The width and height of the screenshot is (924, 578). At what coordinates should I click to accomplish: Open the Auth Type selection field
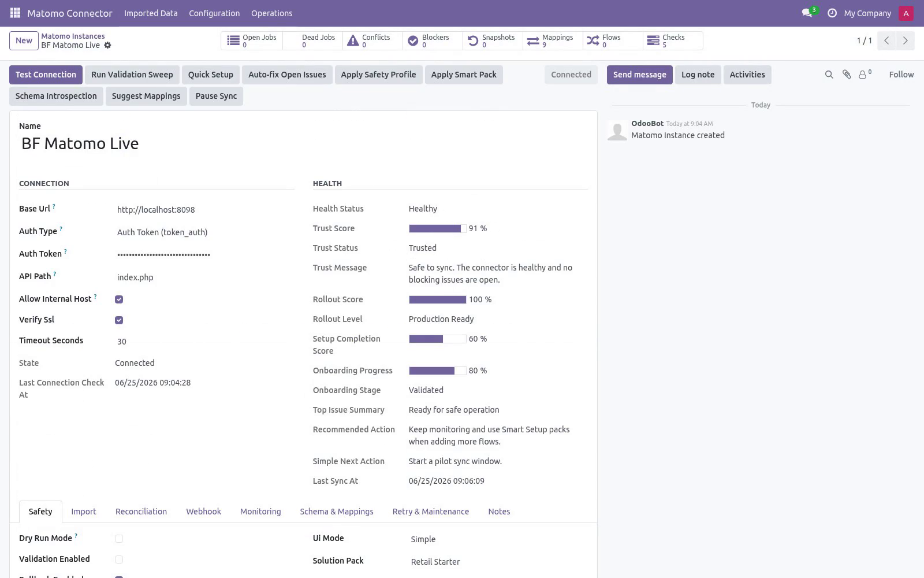[204, 232]
